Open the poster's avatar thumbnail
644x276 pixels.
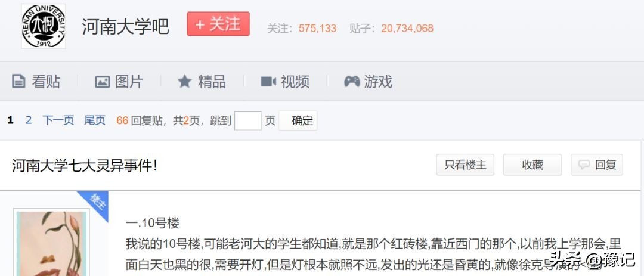pyautogui.click(x=51, y=243)
